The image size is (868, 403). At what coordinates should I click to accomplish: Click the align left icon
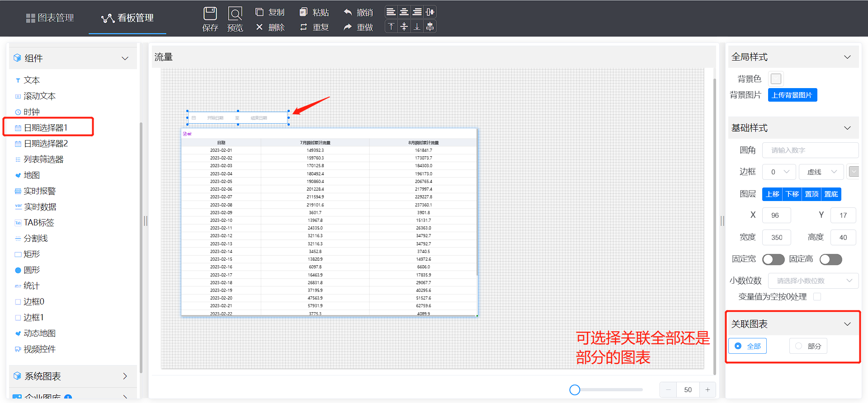(391, 12)
